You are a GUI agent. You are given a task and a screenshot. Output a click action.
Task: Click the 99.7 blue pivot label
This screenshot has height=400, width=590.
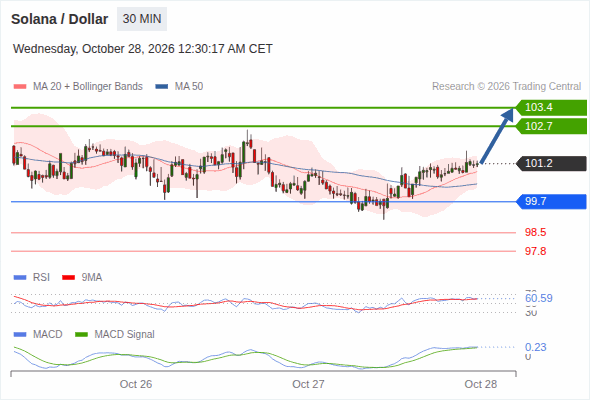[551, 201]
